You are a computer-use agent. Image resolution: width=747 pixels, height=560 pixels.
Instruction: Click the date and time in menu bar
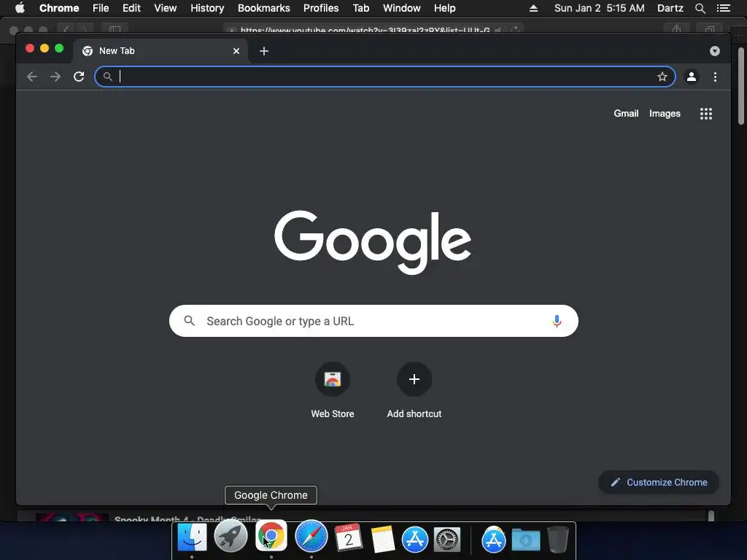click(600, 8)
